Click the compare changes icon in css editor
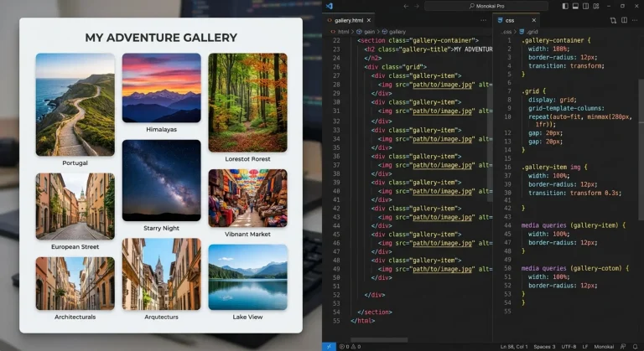Image resolution: width=644 pixels, height=351 pixels. point(613,20)
